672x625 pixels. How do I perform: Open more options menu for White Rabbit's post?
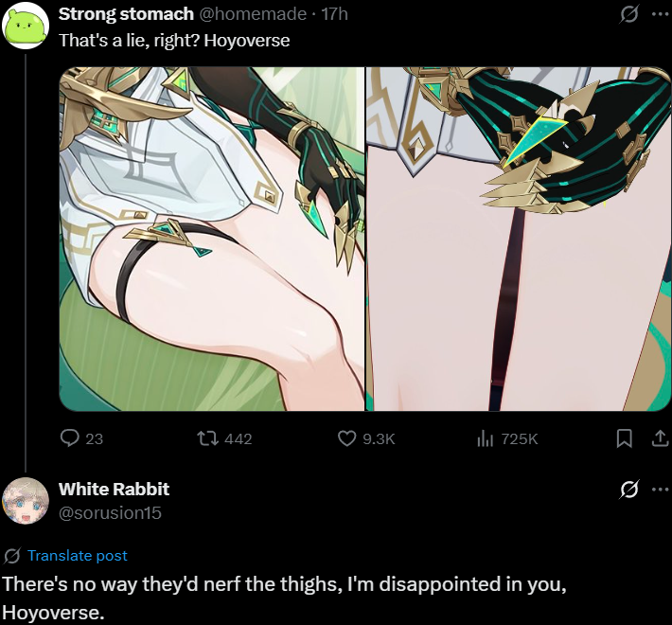[660, 490]
